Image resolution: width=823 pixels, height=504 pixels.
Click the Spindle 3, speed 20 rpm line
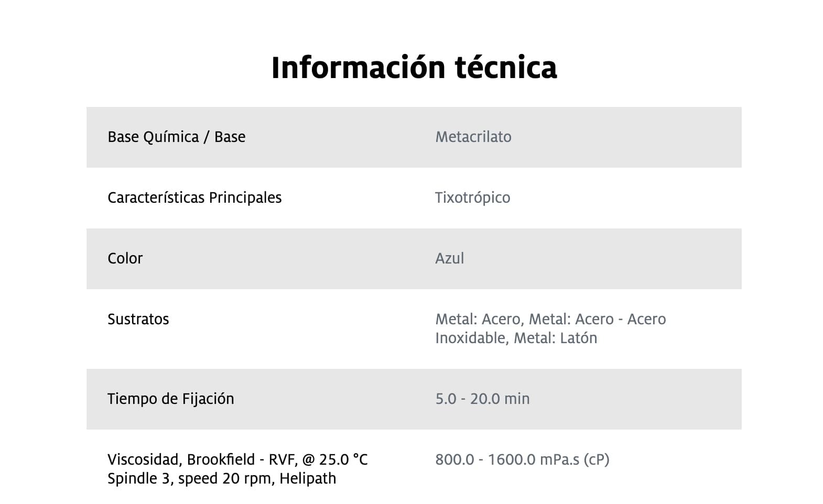(x=222, y=478)
